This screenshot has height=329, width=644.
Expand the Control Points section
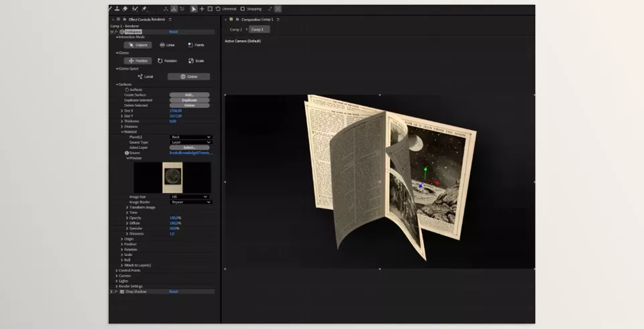tap(117, 271)
